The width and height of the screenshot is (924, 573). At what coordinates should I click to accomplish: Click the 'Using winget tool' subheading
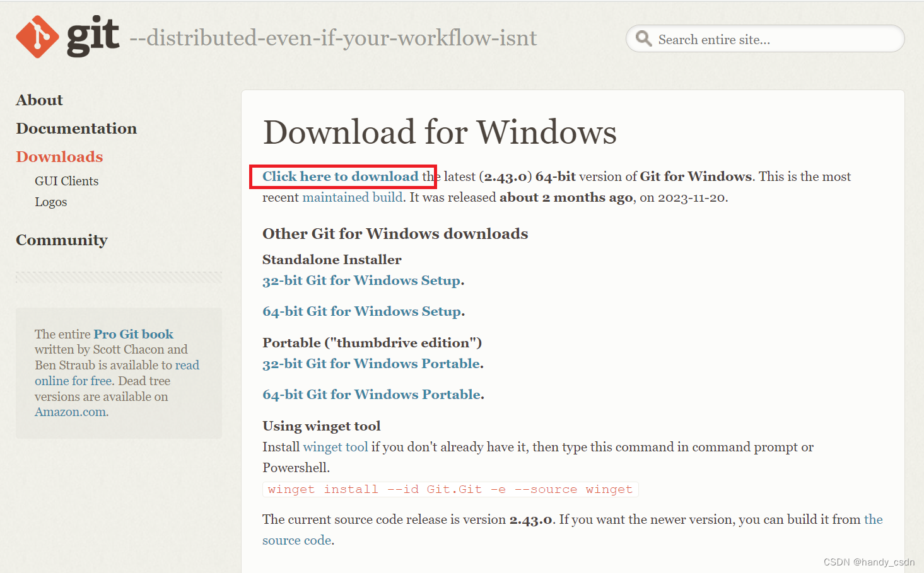pos(322,426)
